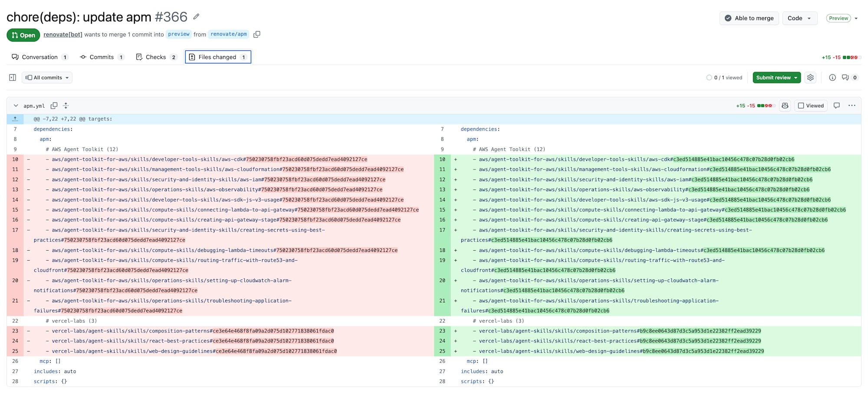Open the renovate/apm head branch link
Image resolution: width=868 pixels, height=401 pixels.
click(x=229, y=34)
